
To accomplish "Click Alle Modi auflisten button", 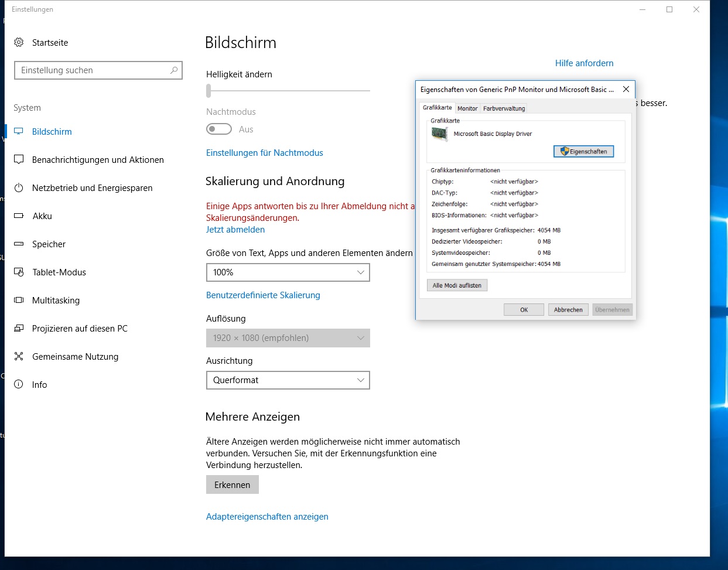I will [457, 285].
